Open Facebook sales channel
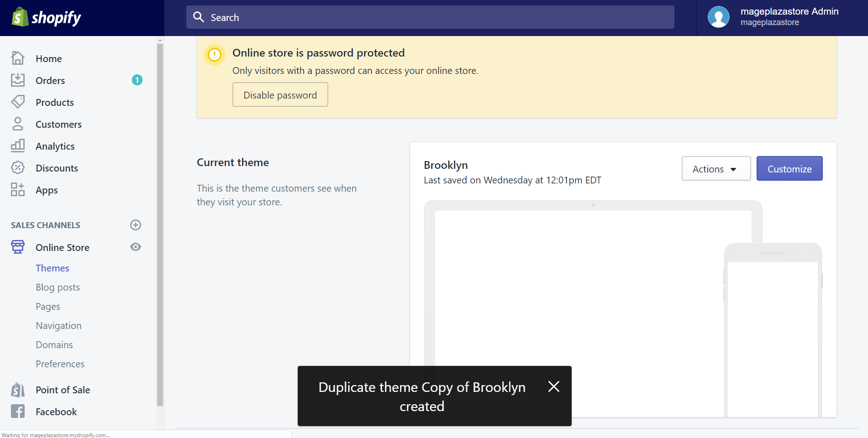The height and width of the screenshot is (438, 868). tap(56, 412)
